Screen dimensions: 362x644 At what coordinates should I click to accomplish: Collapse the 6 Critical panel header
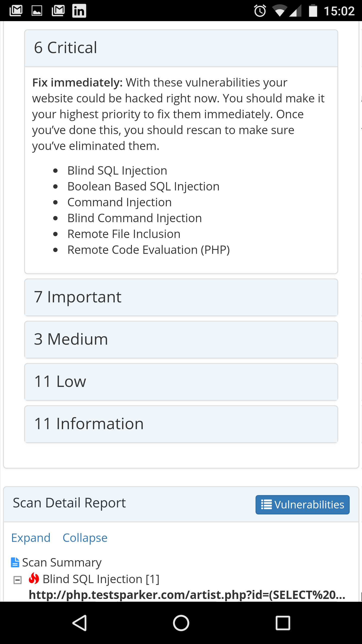coord(180,48)
